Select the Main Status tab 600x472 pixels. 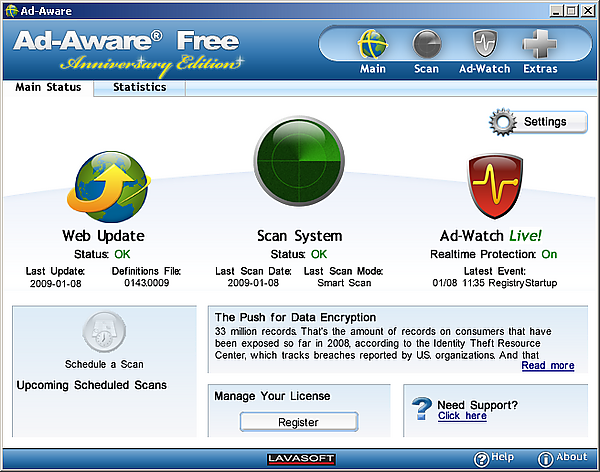click(48, 87)
